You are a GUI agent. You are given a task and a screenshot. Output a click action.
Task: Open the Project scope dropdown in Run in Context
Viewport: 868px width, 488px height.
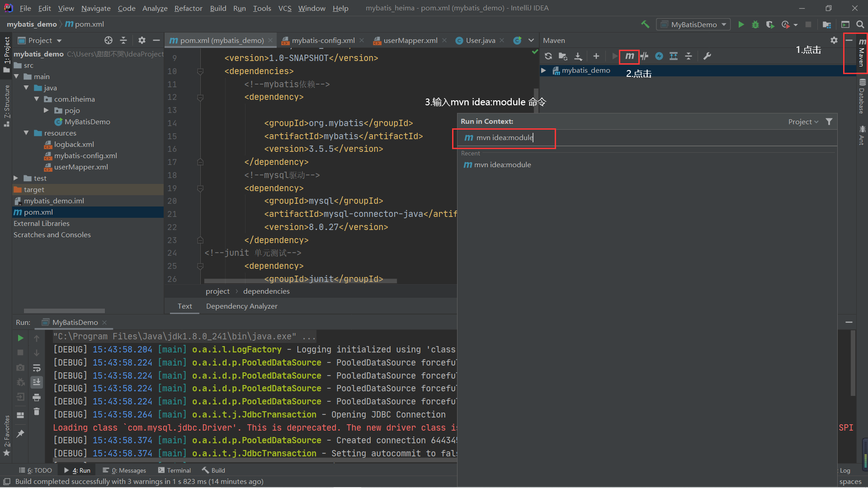[803, 121]
